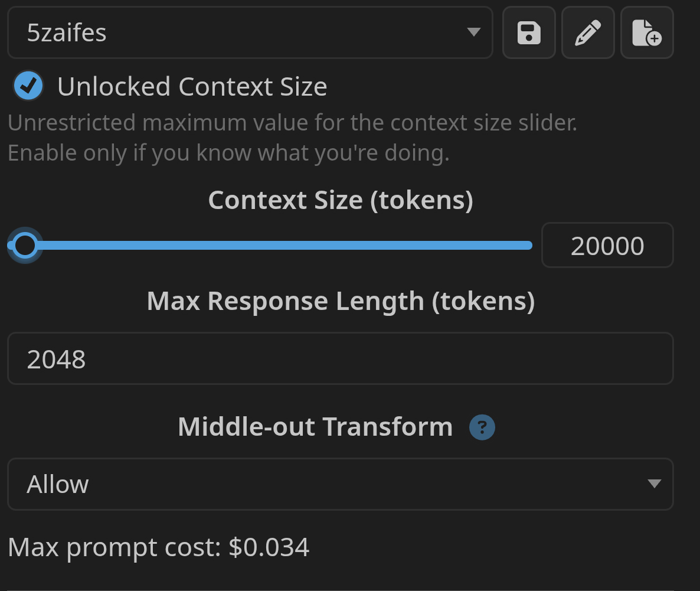The height and width of the screenshot is (591, 700).
Task: Click the arrow on the 5zaifes selector
Action: point(473,32)
